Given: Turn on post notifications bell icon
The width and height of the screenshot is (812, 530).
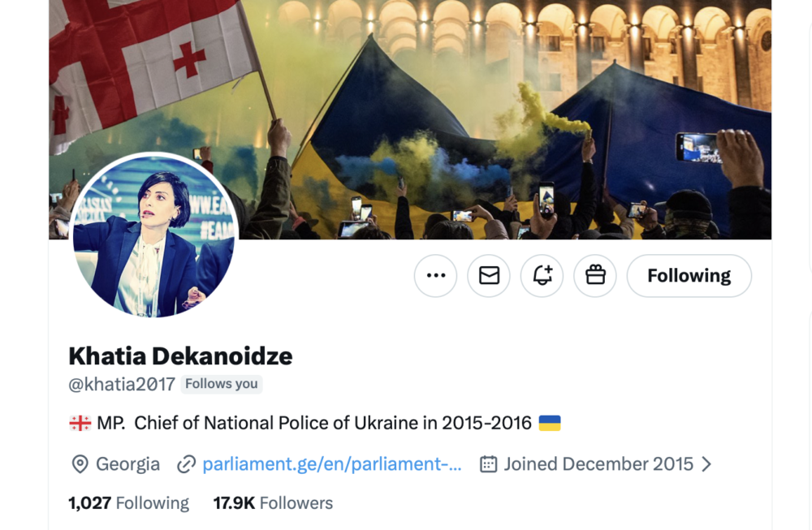Looking at the screenshot, I should click(542, 276).
